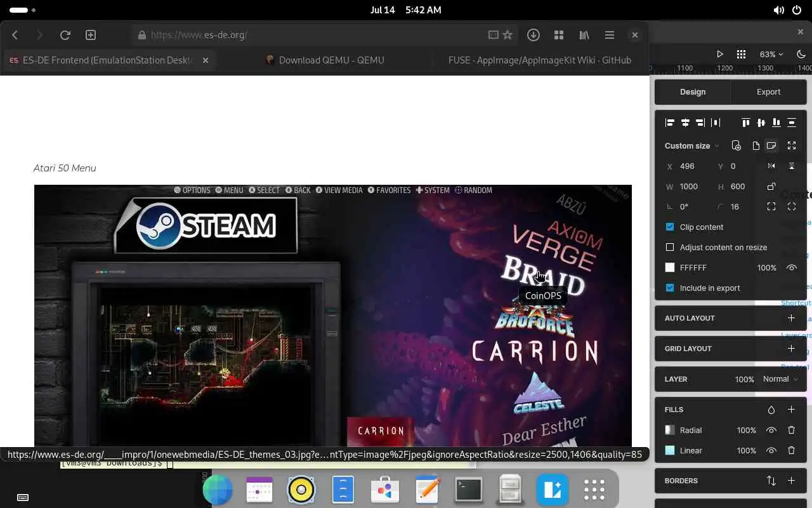812x508 pixels.
Task: Show all apps from dock grid
Action: [x=594, y=490]
